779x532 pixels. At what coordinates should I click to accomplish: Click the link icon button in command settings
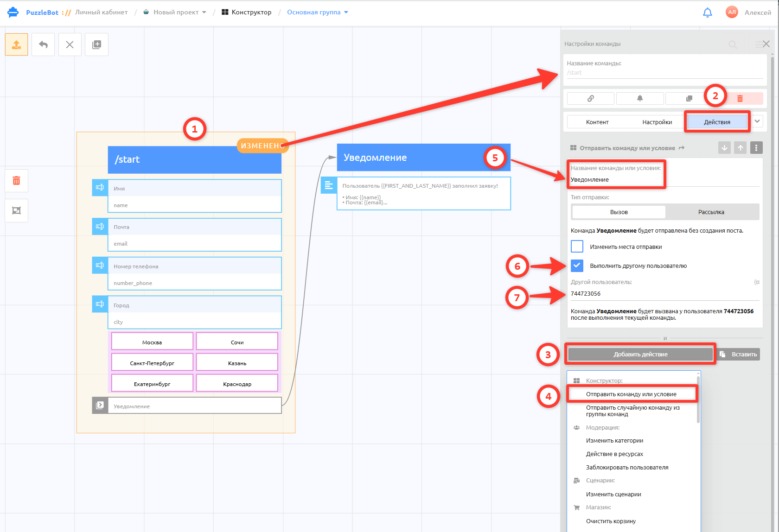tap(591, 98)
